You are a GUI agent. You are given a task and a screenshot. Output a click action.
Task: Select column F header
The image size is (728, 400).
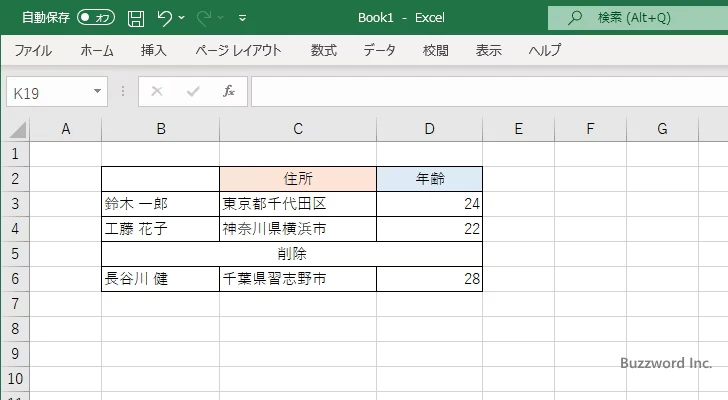[590, 129]
